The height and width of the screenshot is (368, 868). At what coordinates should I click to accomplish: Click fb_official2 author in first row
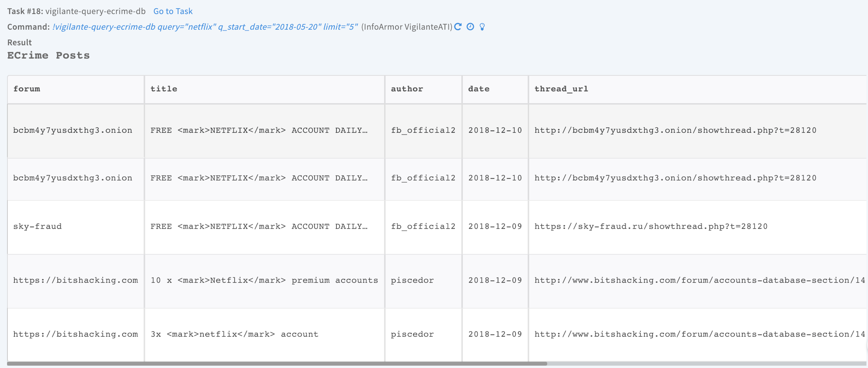423,130
